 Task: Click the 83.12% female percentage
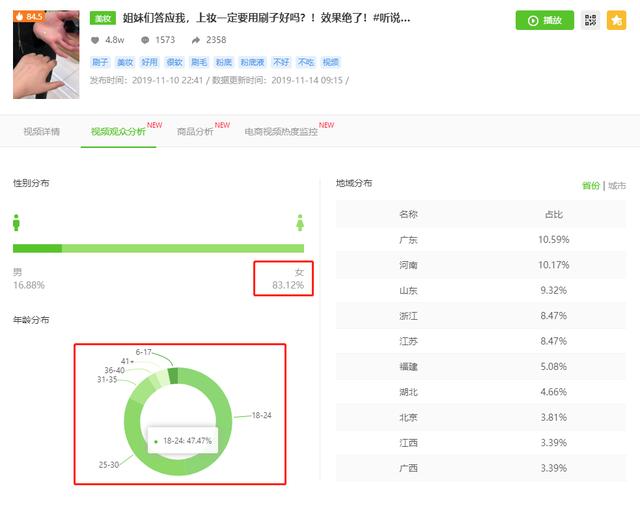288,285
